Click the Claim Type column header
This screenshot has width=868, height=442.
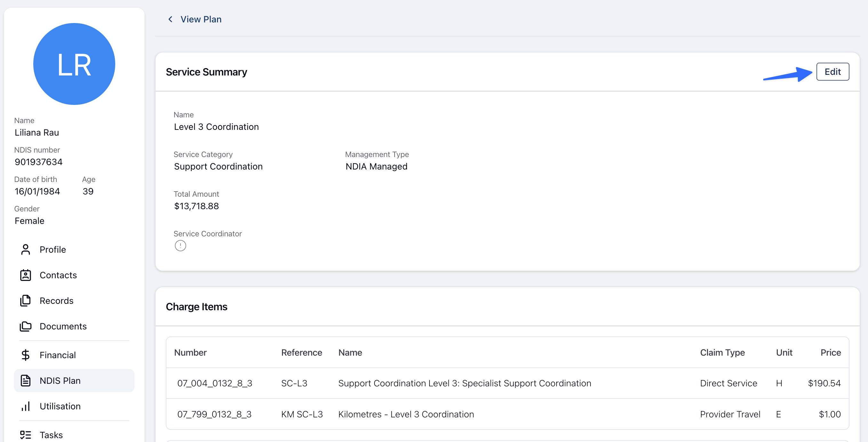click(722, 352)
